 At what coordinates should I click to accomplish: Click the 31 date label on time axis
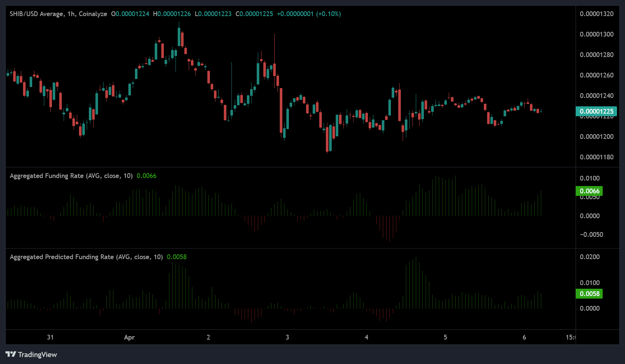coord(50,337)
